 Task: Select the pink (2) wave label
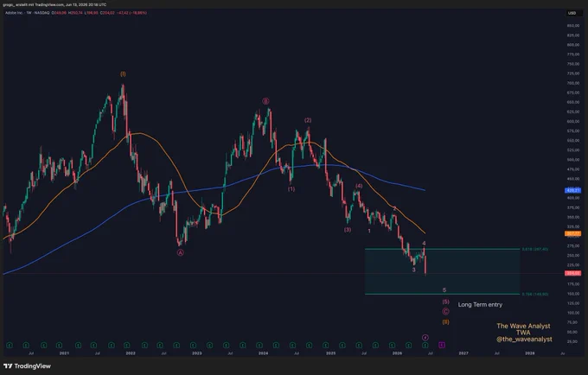308,120
